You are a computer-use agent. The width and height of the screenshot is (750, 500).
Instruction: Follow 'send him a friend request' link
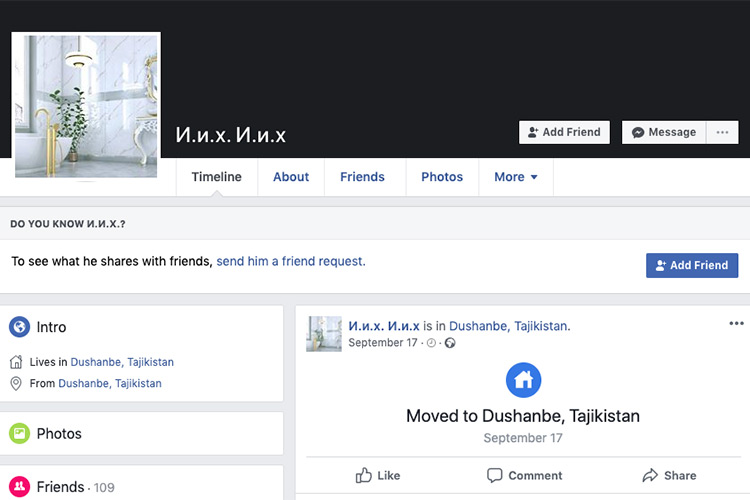click(291, 261)
